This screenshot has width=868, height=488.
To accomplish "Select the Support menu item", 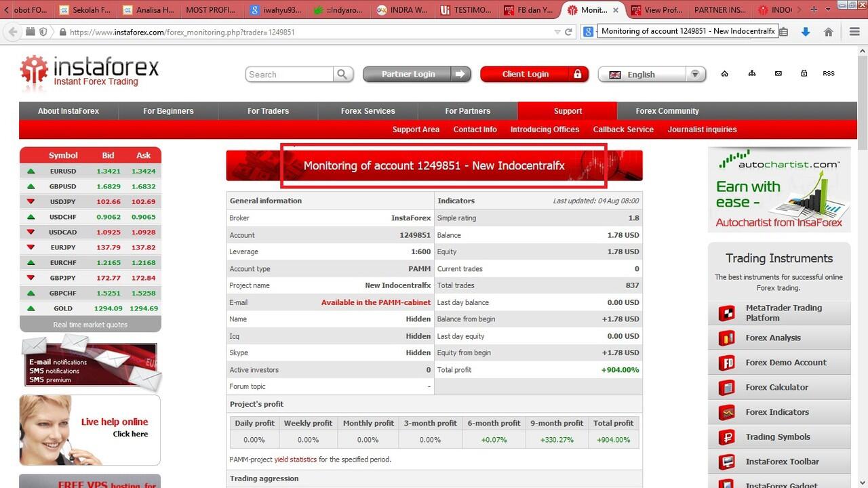I will coord(568,111).
